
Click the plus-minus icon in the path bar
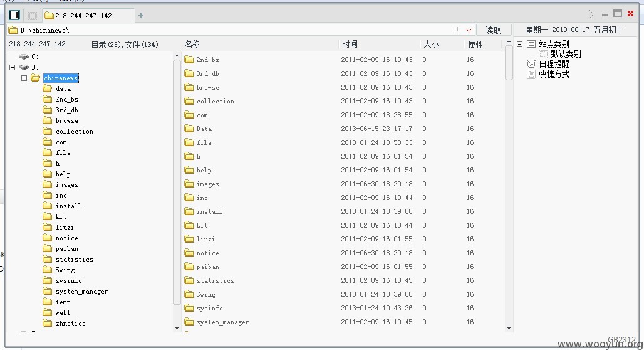click(457, 30)
